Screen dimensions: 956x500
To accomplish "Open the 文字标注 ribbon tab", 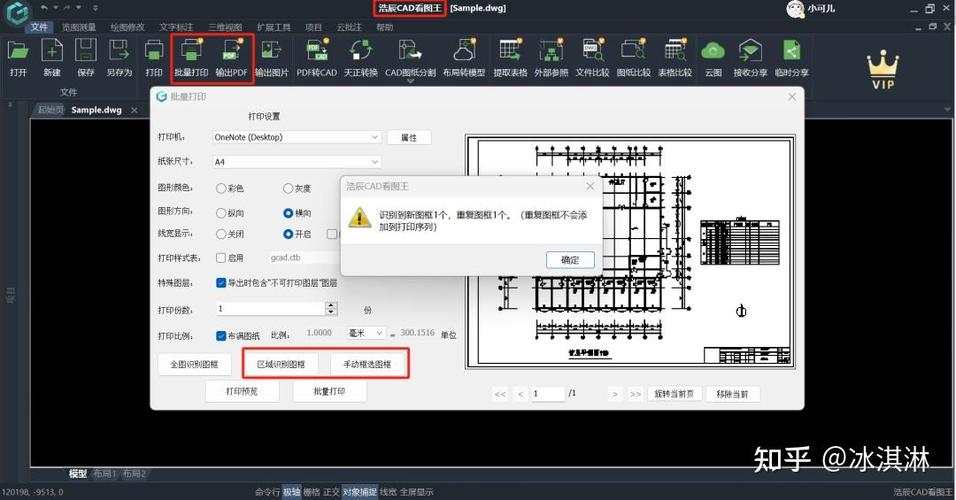I will tap(176, 27).
